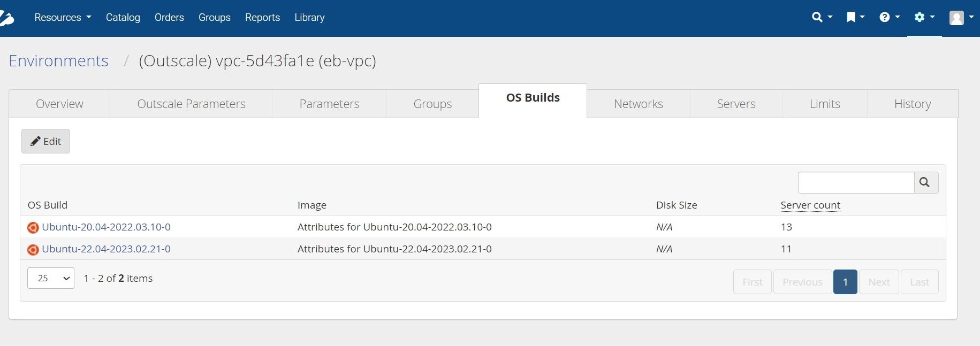Open the admin gear menu
The image size is (980, 346).
(924, 17)
